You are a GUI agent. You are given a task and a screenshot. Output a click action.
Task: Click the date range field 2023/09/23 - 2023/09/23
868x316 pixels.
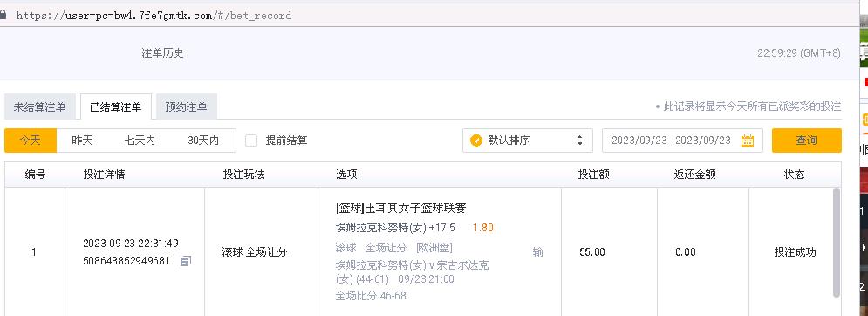(682, 141)
